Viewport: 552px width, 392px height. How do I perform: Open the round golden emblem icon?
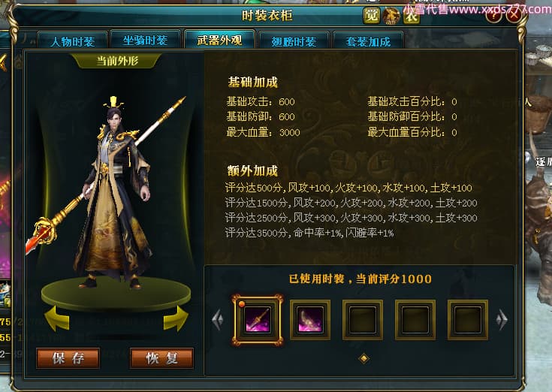coord(391,16)
